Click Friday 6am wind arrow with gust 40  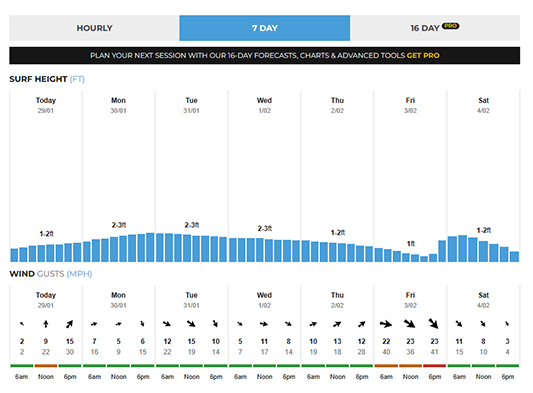(386, 324)
